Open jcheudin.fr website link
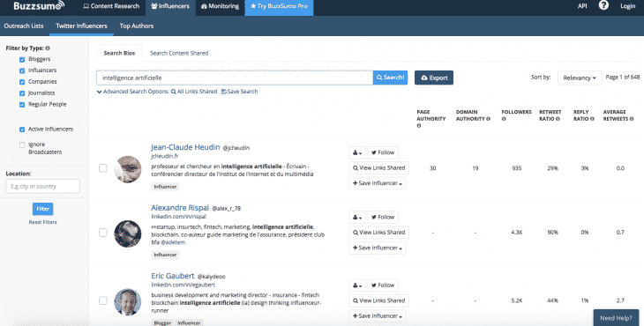The height and width of the screenshot is (326, 644). (165, 156)
